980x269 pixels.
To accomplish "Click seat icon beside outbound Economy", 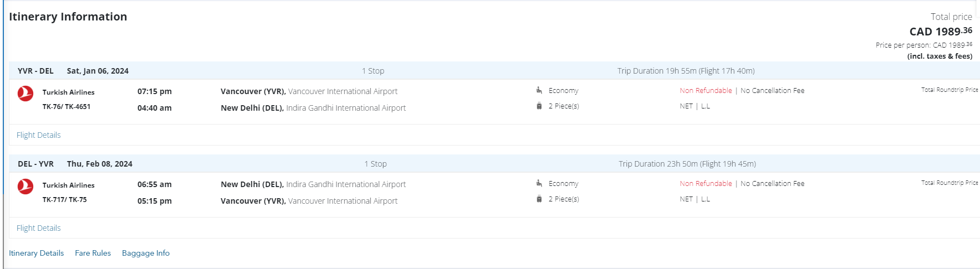I will (539, 90).
